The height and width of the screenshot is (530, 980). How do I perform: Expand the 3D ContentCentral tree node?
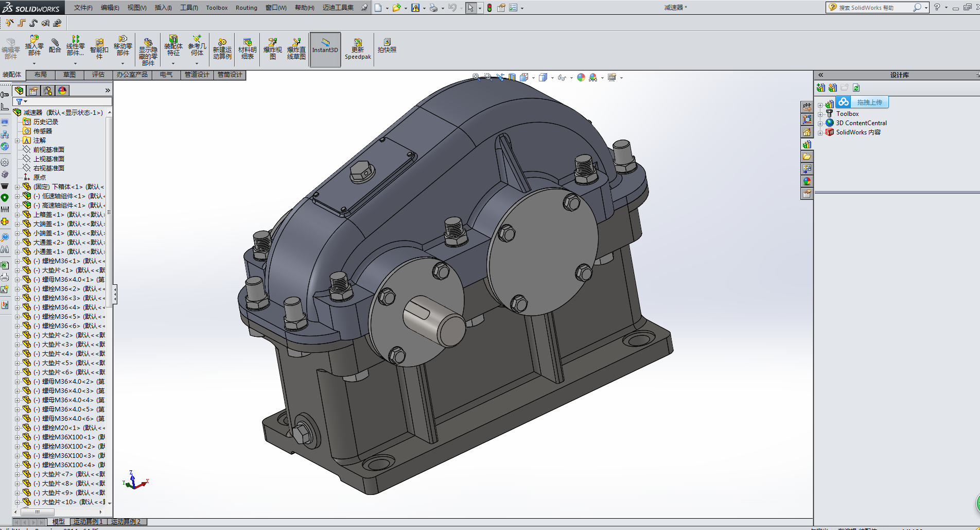(x=820, y=124)
